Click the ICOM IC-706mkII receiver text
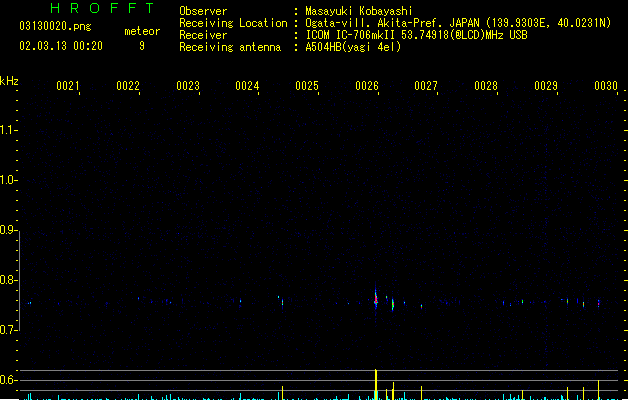 coord(416,35)
